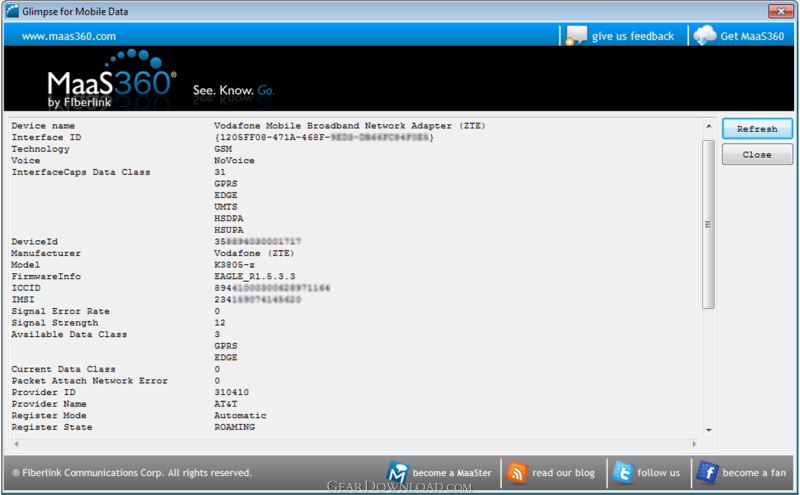Click the Model value K3805-z

tap(234, 265)
